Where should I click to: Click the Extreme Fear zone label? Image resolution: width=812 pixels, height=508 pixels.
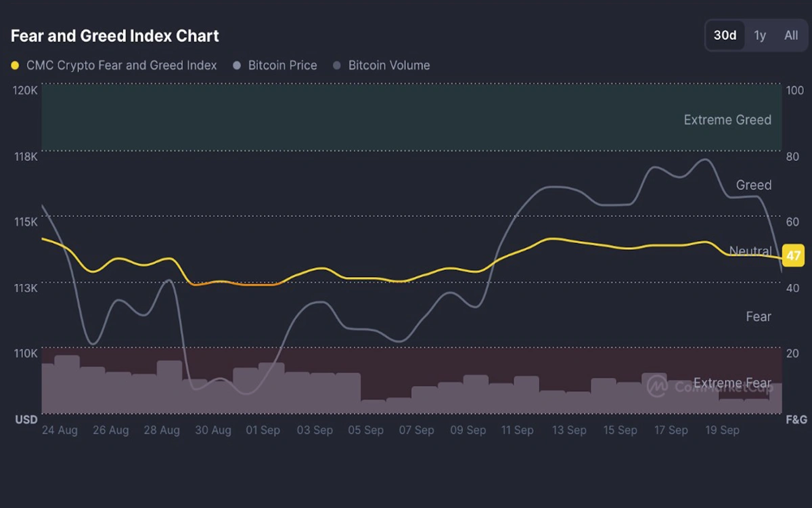coord(732,383)
